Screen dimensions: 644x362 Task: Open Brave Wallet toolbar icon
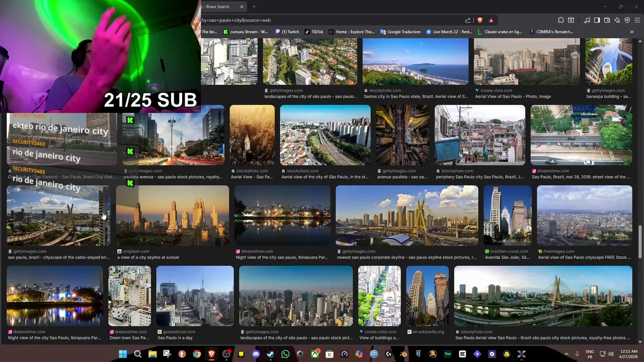[x=607, y=20]
